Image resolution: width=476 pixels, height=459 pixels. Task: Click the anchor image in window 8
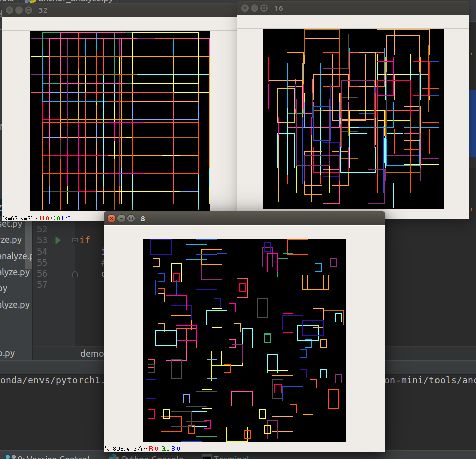(245, 341)
